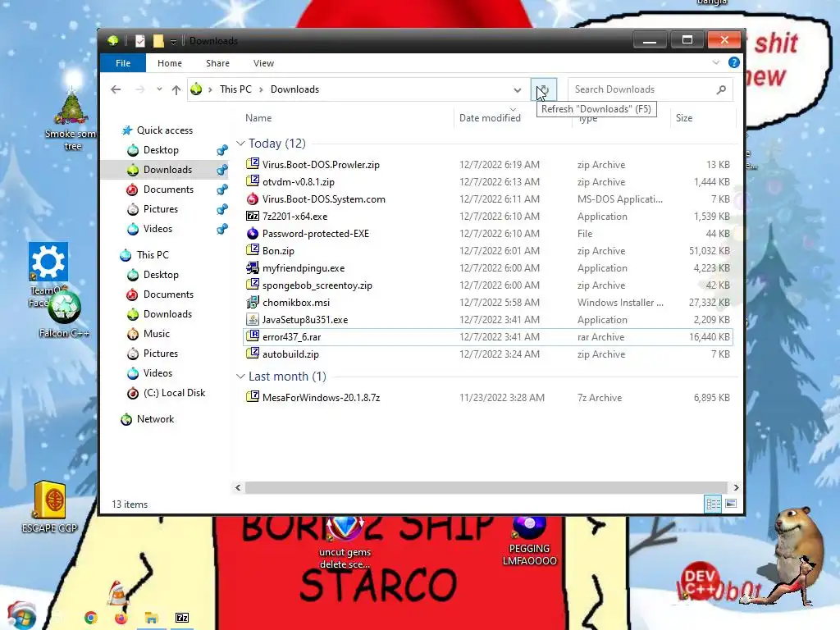This screenshot has width=840, height=630.
Task: Open the Customize Quick Access Toolbar dropdown
Action: [x=173, y=41]
